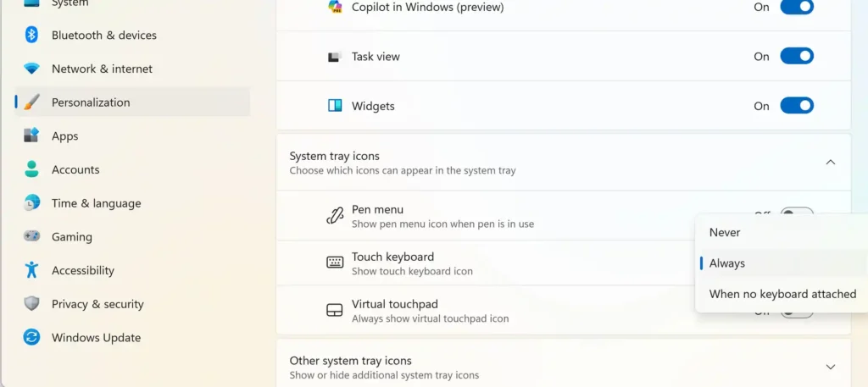Toggle the Virtual touchpad switch
Viewport: 868px width, 387px height.
[x=797, y=315]
